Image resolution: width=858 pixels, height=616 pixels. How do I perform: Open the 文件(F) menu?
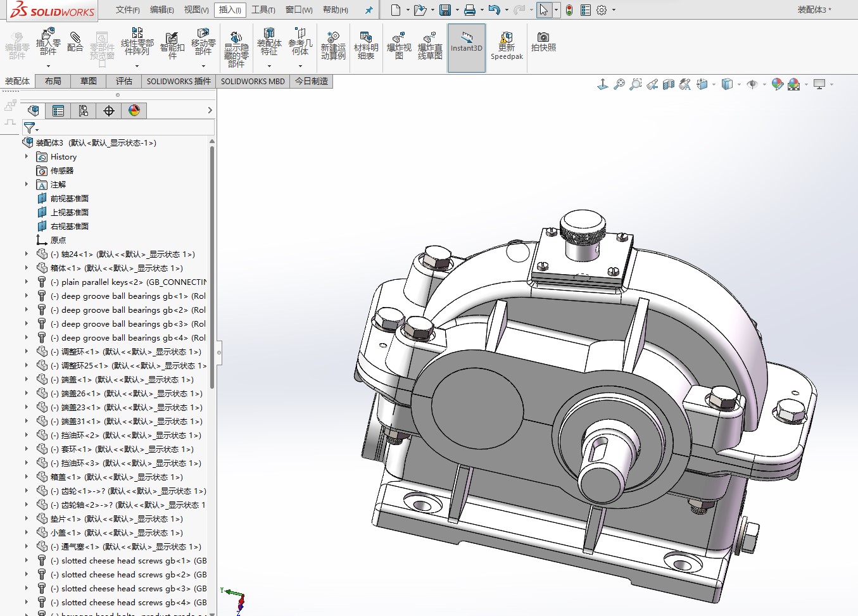click(x=128, y=10)
